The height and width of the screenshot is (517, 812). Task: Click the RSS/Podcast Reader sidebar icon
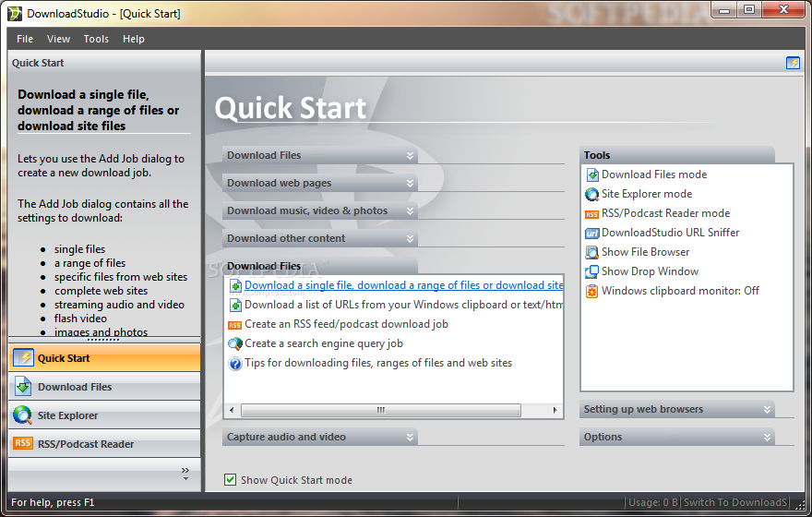click(x=23, y=443)
